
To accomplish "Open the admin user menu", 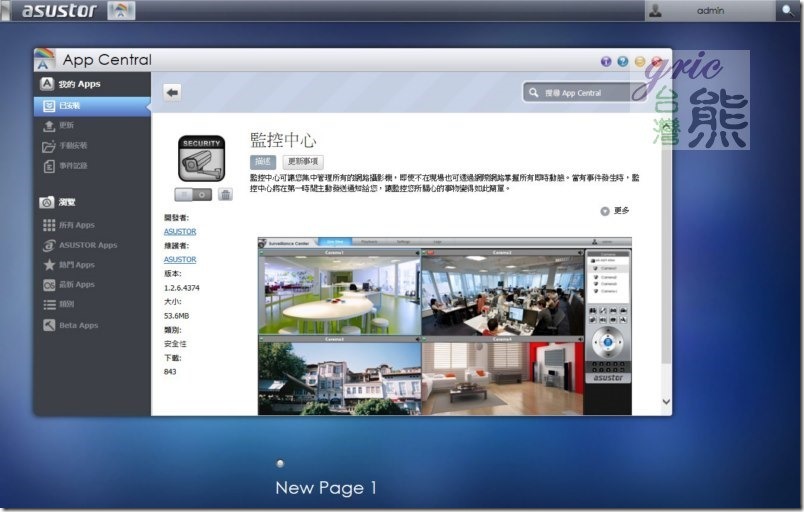I will coord(710,10).
